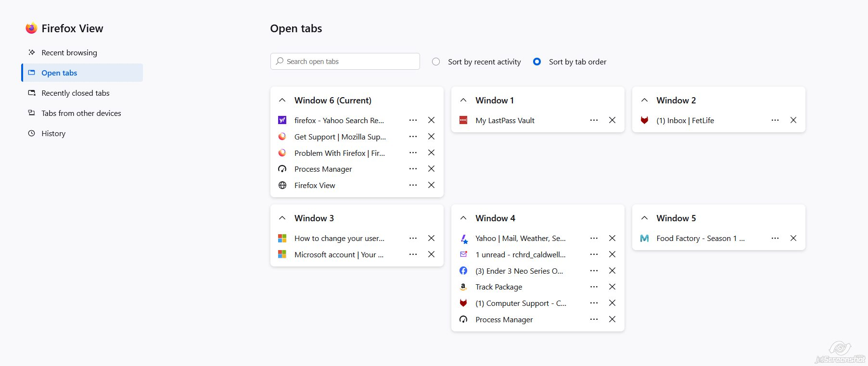Close the Firefox View tab entry

431,185
